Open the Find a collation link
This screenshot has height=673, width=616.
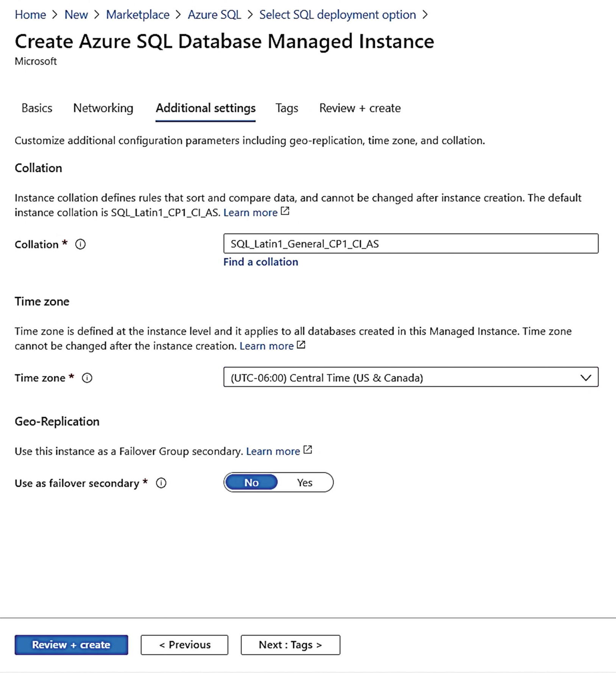click(x=260, y=262)
